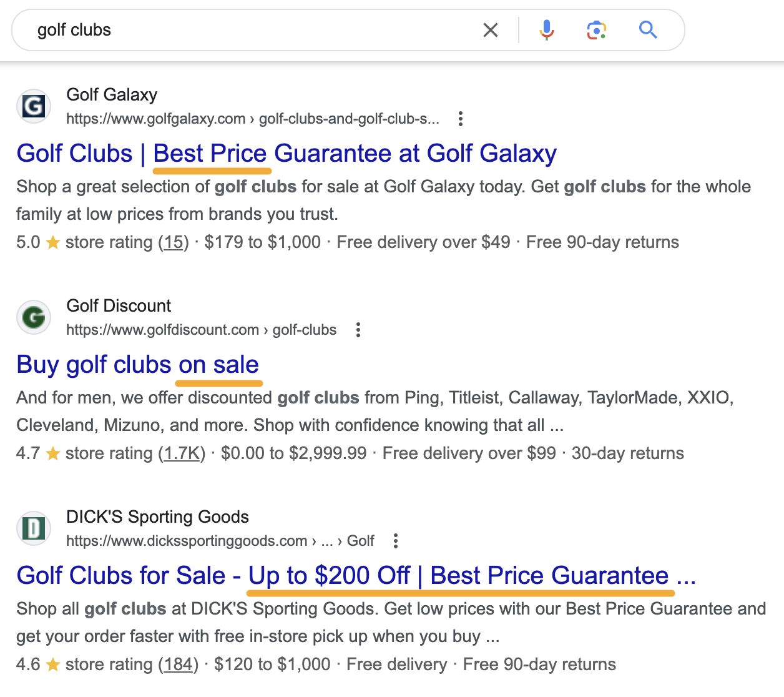Click inside the search input field
Image resolution: width=784 pixels, height=697 pixels.
[x=187, y=29]
